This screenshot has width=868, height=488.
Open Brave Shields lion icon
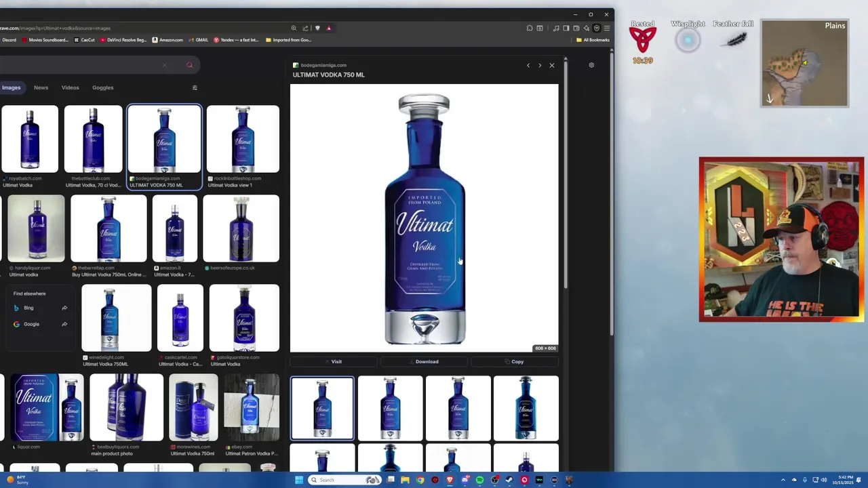317,28
